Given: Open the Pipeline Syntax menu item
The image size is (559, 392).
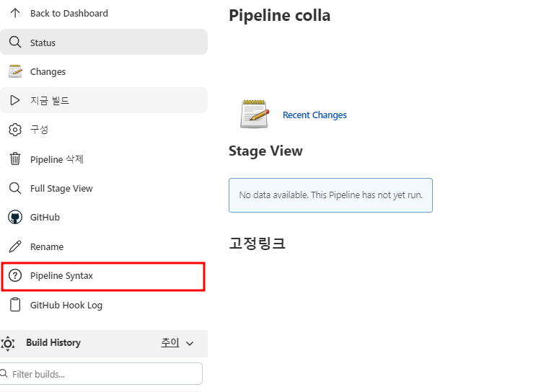Looking at the screenshot, I should [103, 277].
